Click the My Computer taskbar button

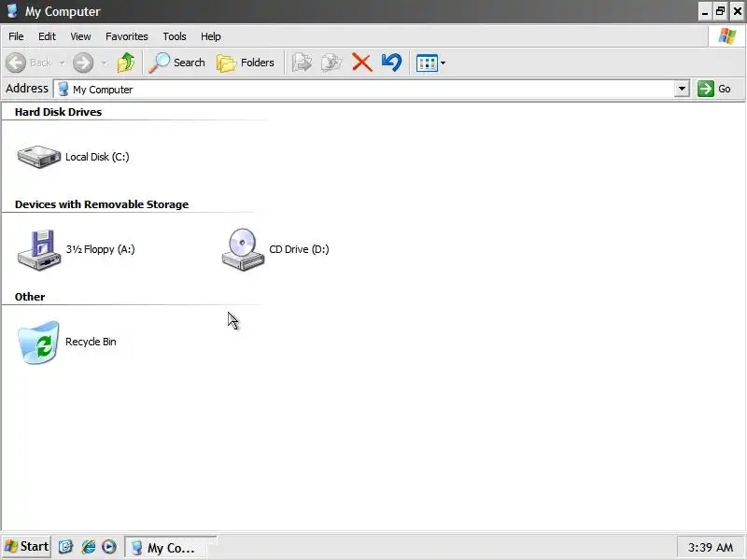pos(171,547)
